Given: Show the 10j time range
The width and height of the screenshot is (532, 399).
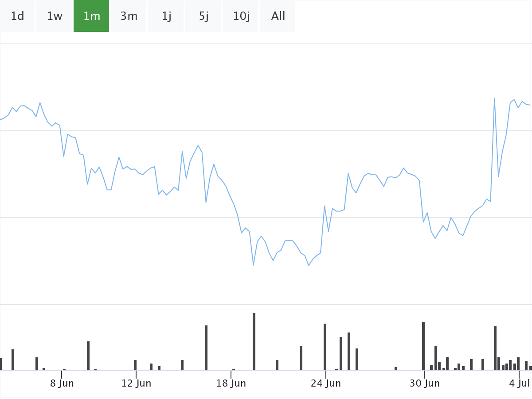Looking at the screenshot, I should [x=241, y=16].
